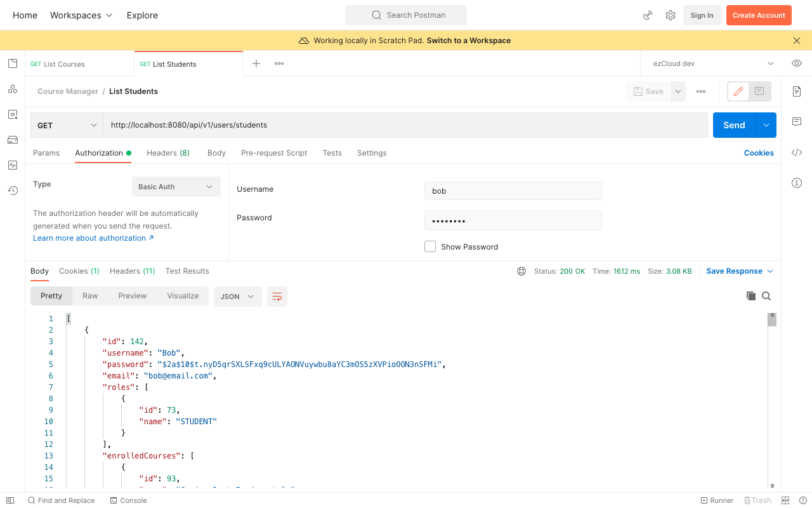This screenshot has width=812, height=508.
Task: Close the Scratch Pad banner
Action: point(797,41)
